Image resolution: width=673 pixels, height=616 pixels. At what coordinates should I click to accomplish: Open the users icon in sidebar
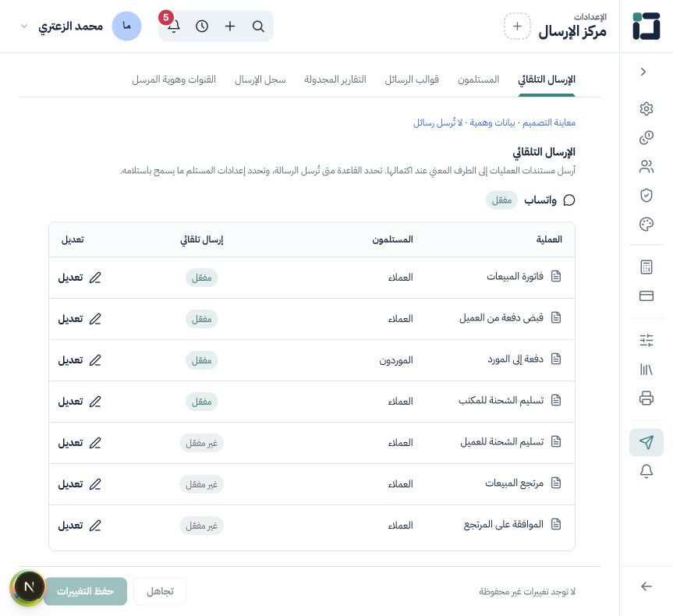coord(646,167)
